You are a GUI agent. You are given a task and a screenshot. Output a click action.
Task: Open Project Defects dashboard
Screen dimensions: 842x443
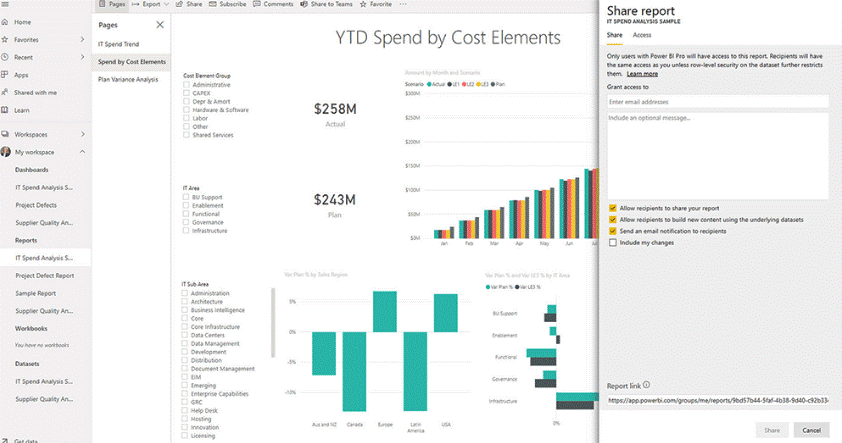36,205
